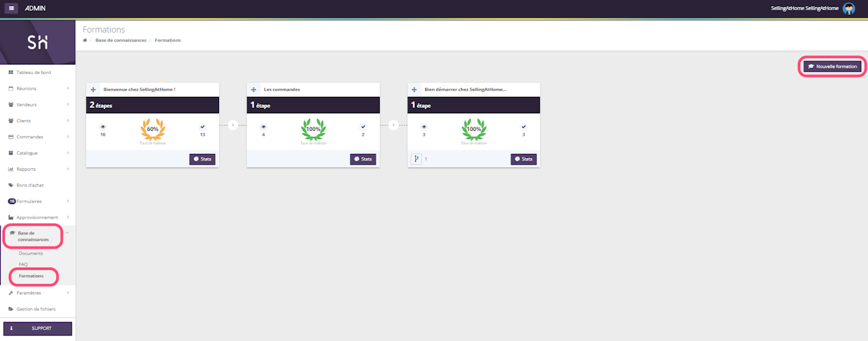This screenshot has height=341, width=868.
Task: Expand the Catalogue sidebar section
Action: coord(37,153)
